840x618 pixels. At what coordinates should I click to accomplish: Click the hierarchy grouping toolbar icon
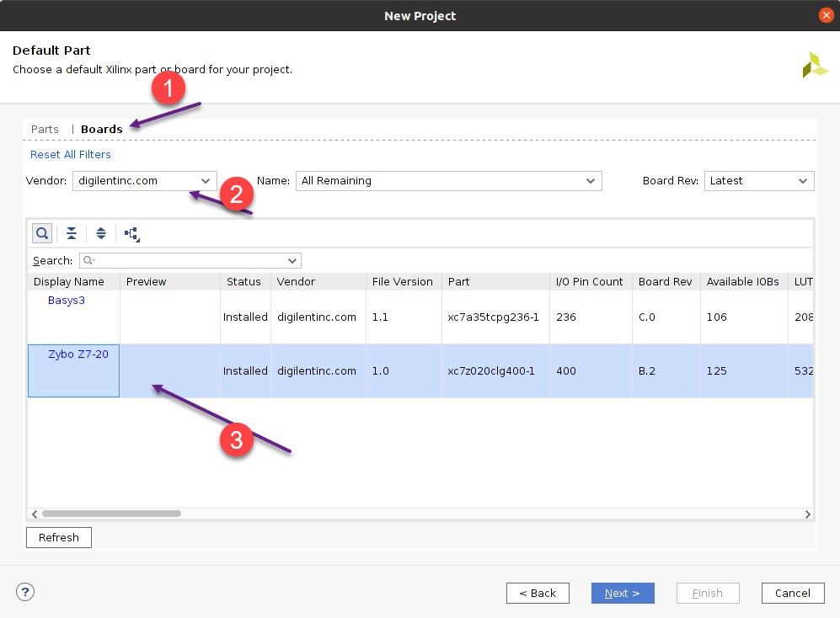tap(131, 234)
